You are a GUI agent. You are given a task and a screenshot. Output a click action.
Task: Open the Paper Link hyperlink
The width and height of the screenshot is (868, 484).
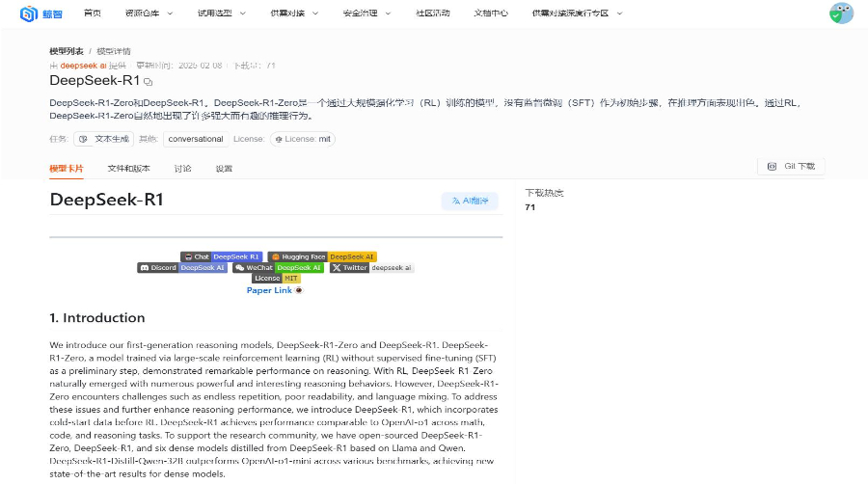269,290
